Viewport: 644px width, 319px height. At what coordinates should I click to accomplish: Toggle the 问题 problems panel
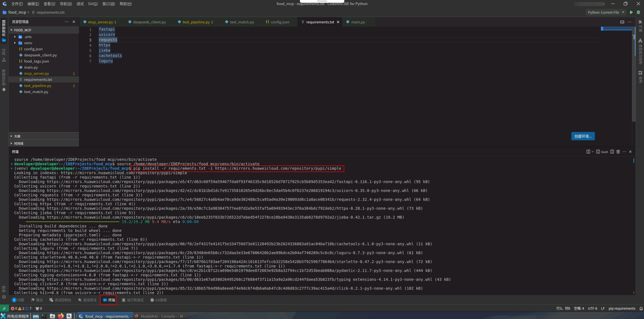pyautogui.click(x=18, y=300)
